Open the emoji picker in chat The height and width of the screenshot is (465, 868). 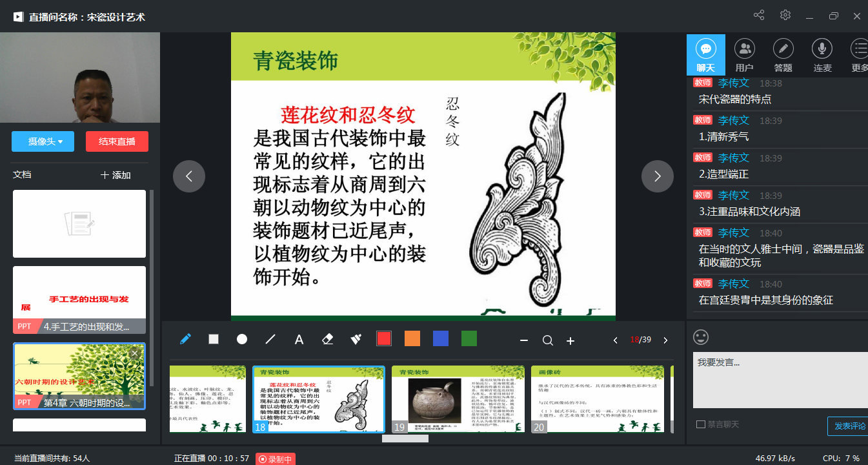pyautogui.click(x=700, y=337)
